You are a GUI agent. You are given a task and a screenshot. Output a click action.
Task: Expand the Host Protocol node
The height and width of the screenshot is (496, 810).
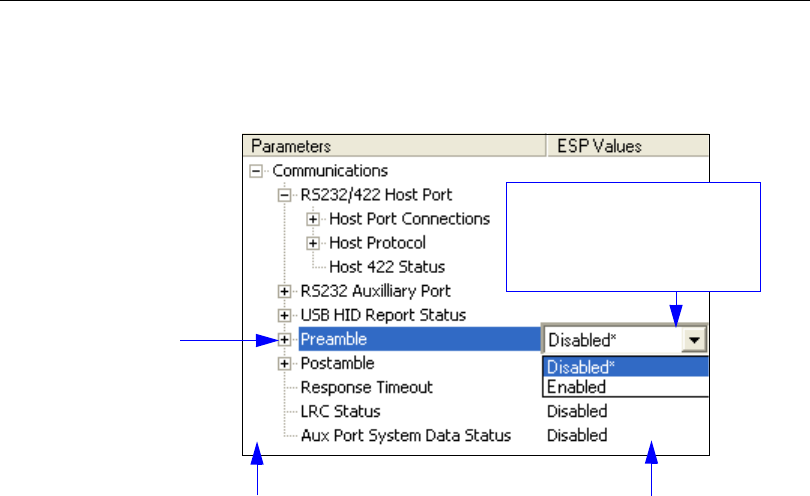[313, 243]
